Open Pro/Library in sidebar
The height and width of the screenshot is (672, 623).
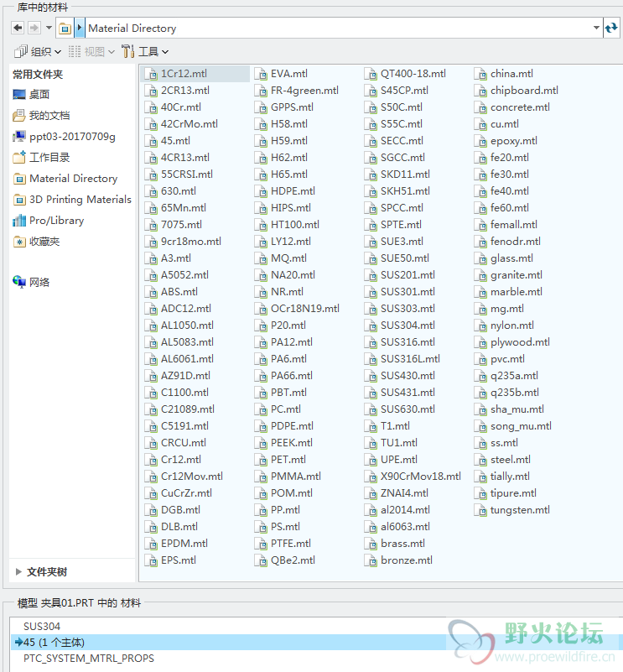tap(49, 221)
